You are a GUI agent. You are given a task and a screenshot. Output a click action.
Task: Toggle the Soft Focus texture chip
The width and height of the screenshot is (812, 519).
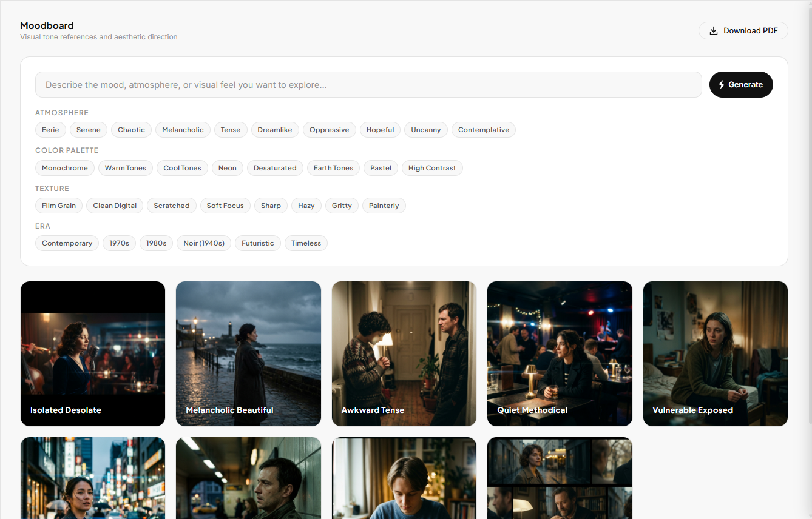click(225, 206)
